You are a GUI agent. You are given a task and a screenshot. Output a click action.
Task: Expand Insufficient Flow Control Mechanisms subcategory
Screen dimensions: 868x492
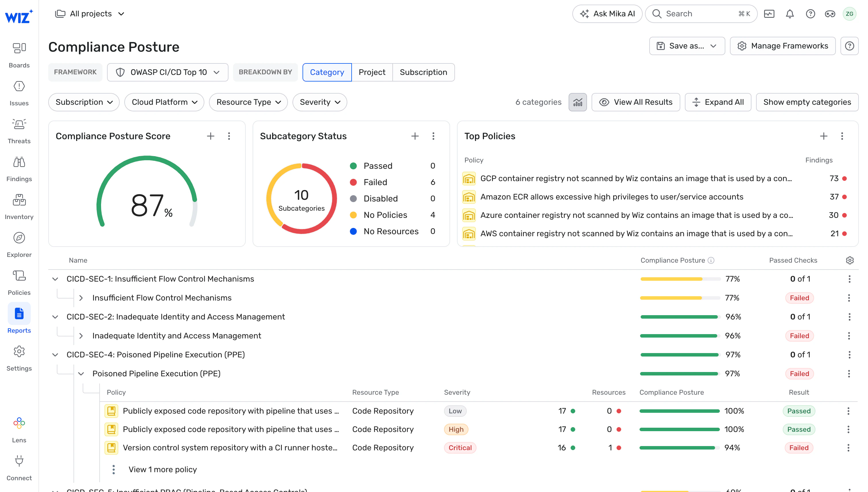[x=81, y=298]
